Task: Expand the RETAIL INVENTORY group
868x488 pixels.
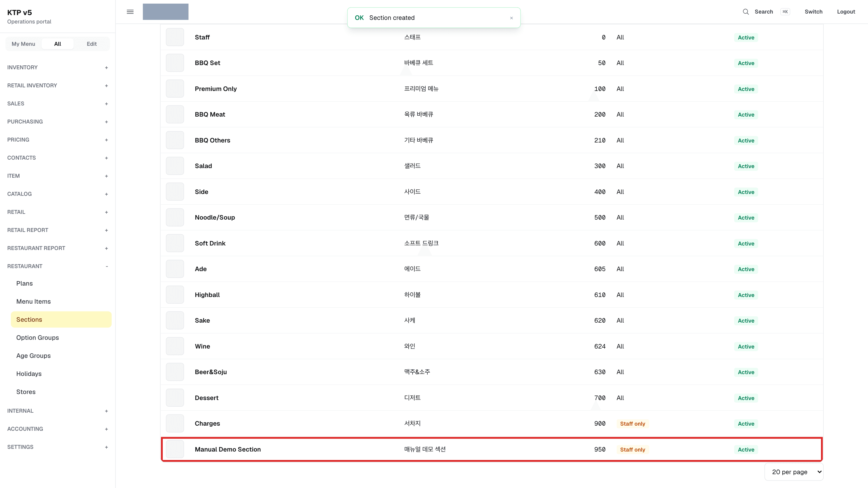Action: pos(58,86)
